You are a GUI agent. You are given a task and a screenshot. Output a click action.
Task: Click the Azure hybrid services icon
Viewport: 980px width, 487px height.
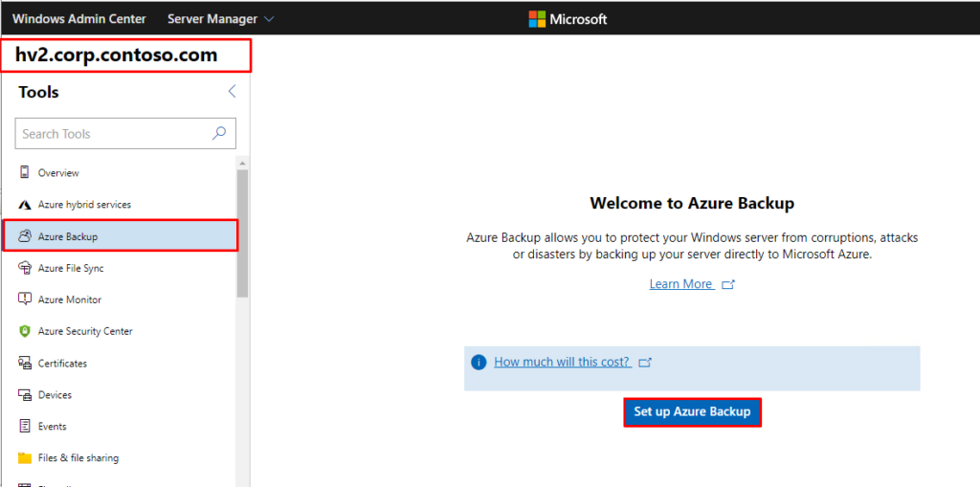(x=25, y=205)
